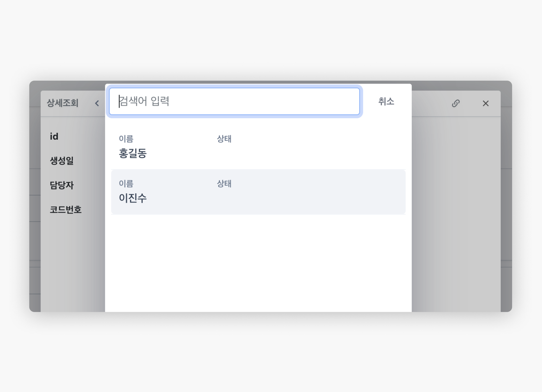Select the 홍길동 result row

pyautogui.click(x=258, y=146)
